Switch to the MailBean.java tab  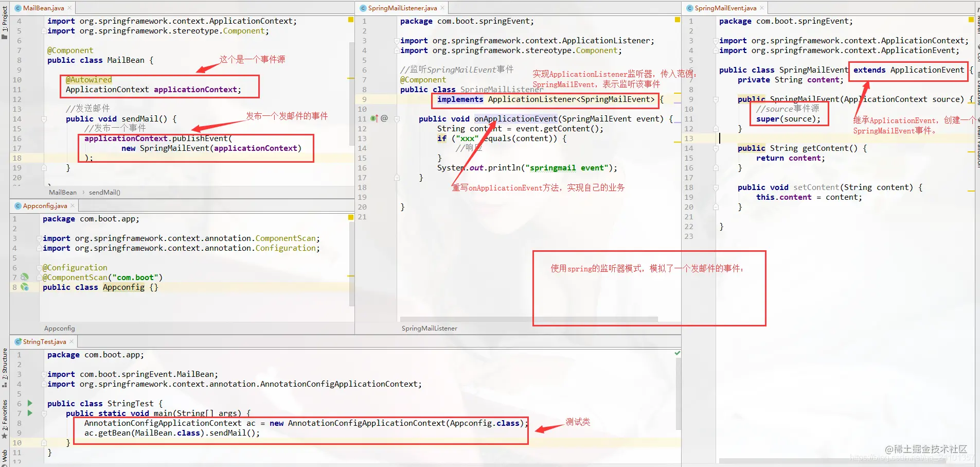click(x=43, y=8)
